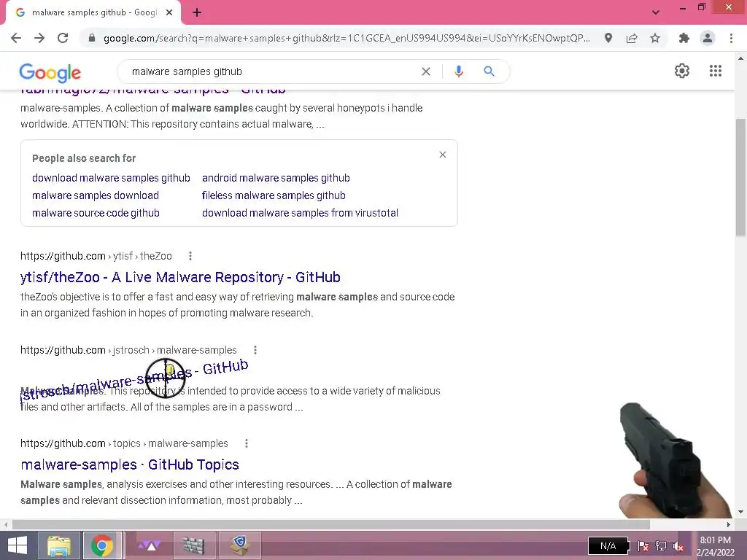Click the Chrome taskbar icon
747x560 pixels.
click(x=101, y=545)
